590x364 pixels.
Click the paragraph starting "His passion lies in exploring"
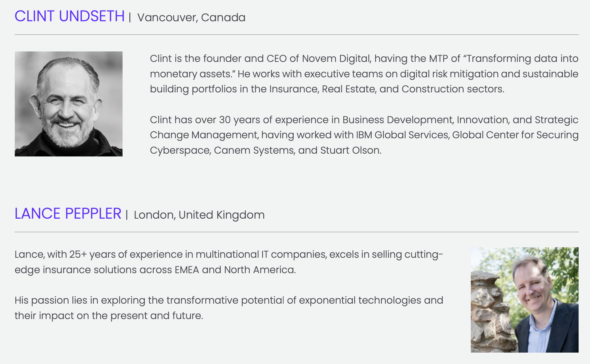229,308
